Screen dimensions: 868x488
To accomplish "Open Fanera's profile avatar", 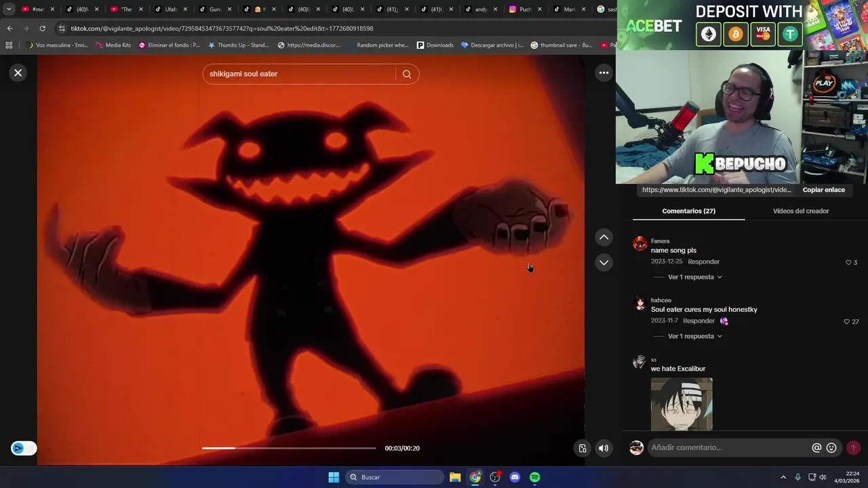I will point(639,244).
